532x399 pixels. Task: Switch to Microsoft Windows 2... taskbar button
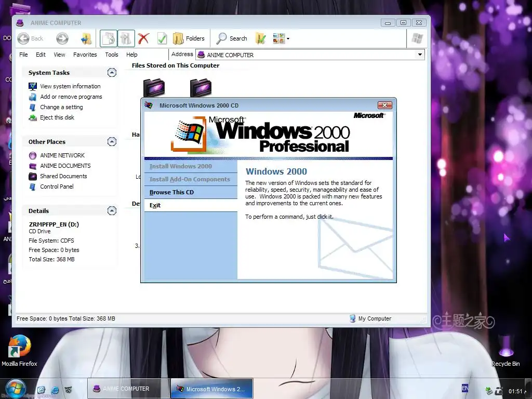click(x=212, y=389)
